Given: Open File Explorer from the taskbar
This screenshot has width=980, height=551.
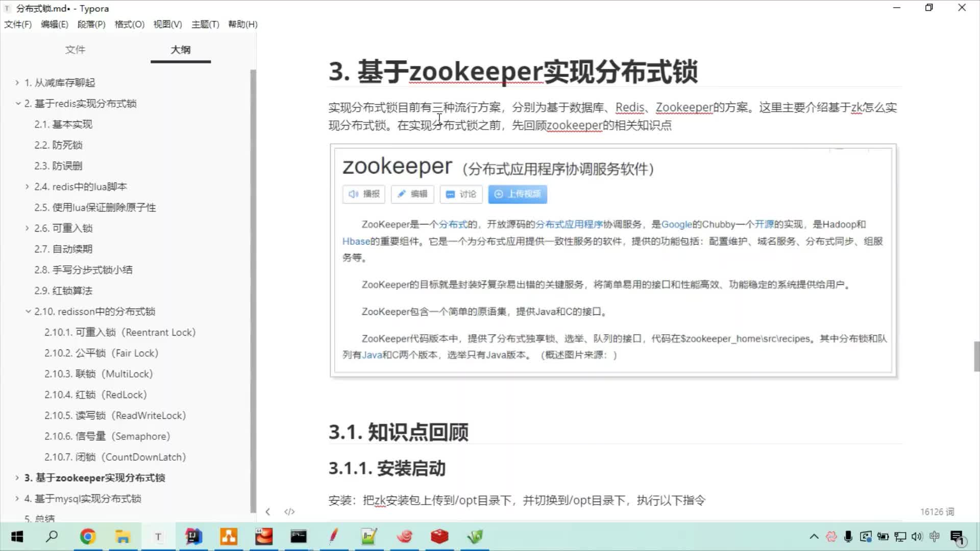Looking at the screenshot, I should 122,537.
